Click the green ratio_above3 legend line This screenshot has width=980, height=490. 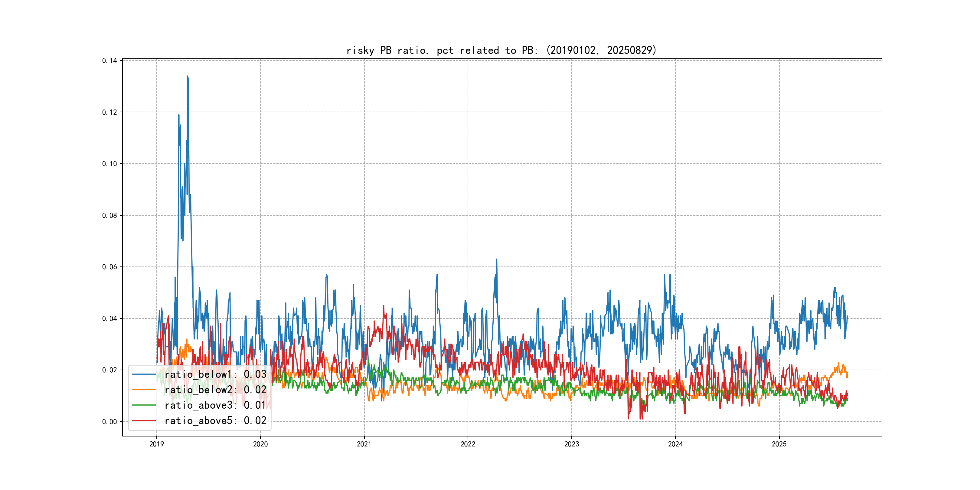pos(144,405)
